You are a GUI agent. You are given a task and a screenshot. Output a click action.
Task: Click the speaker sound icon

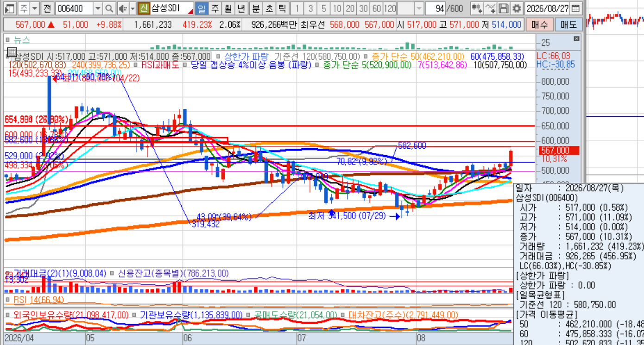(x=122, y=8)
